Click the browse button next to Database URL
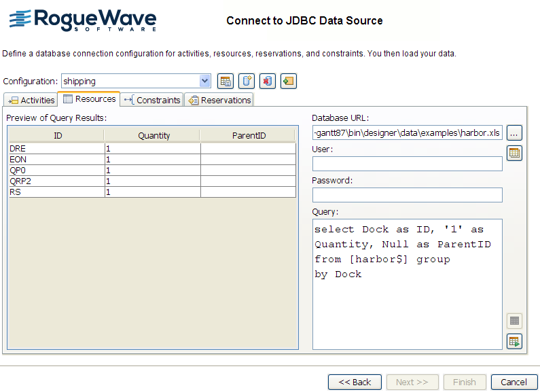The width and height of the screenshot is (540, 392). [514, 132]
